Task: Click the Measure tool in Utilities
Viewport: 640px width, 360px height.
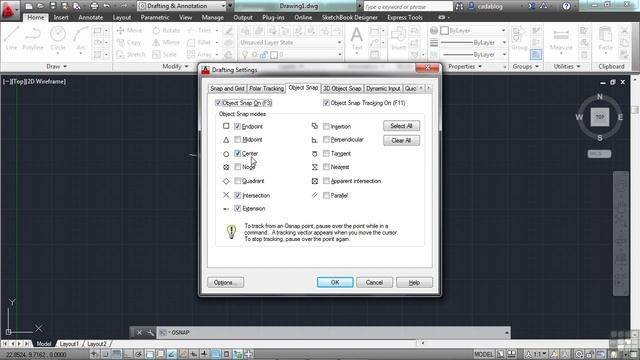Action: (561, 40)
